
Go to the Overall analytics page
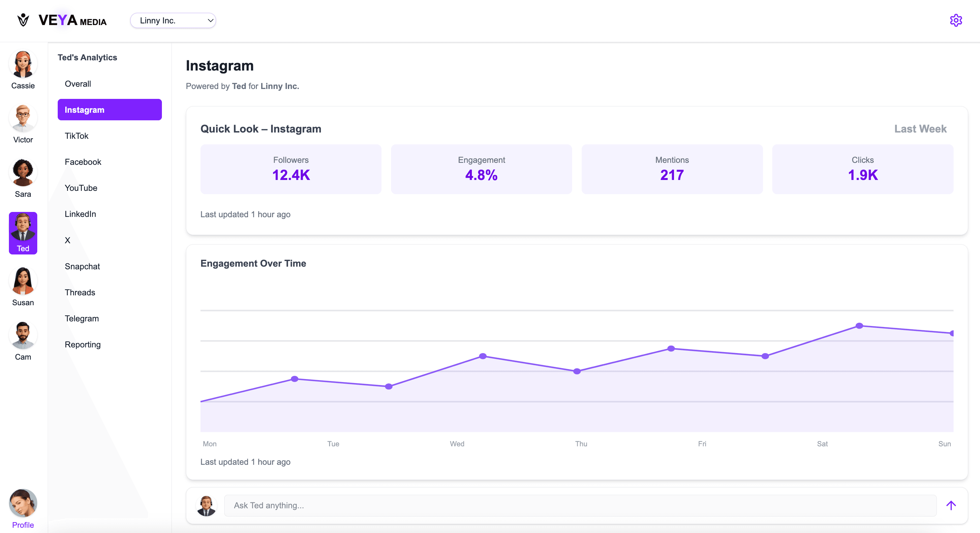coord(77,84)
